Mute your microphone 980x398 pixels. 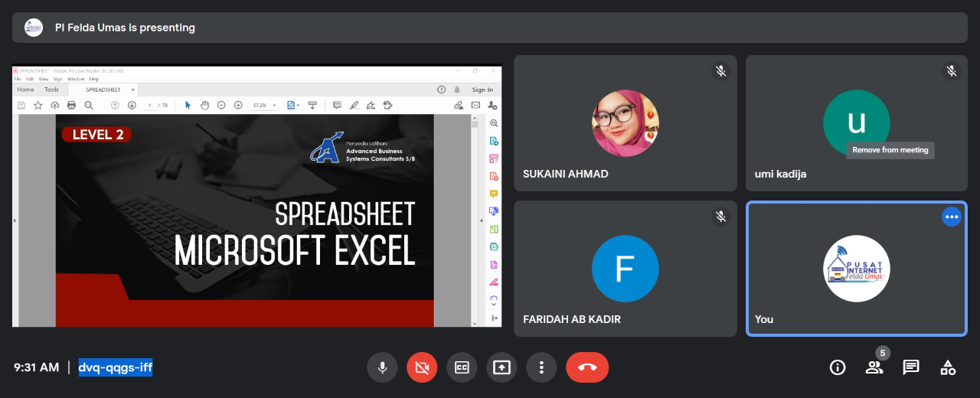(382, 367)
